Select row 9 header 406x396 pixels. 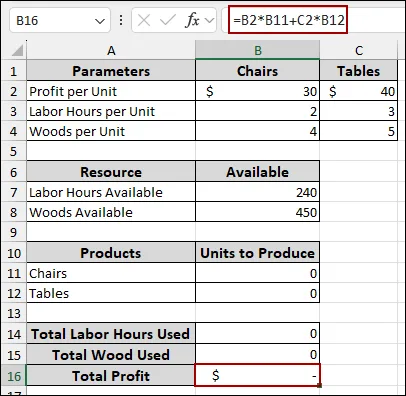coord(13,232)
